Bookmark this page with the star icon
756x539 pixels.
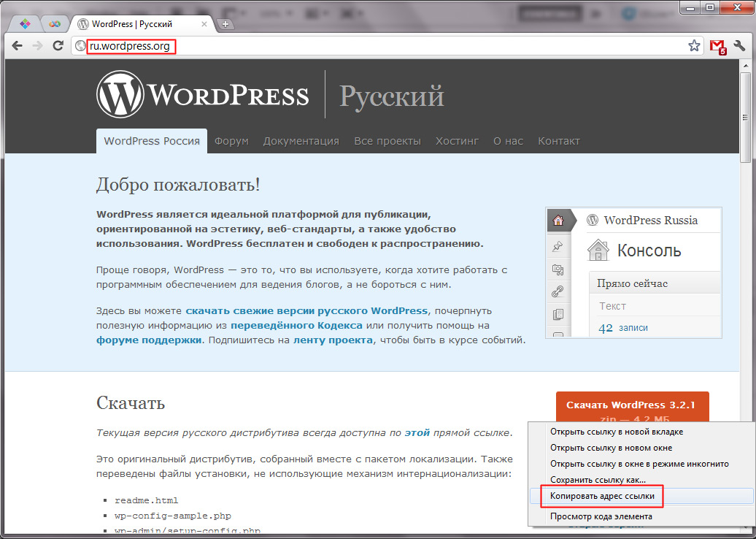[x=694, y=46]
